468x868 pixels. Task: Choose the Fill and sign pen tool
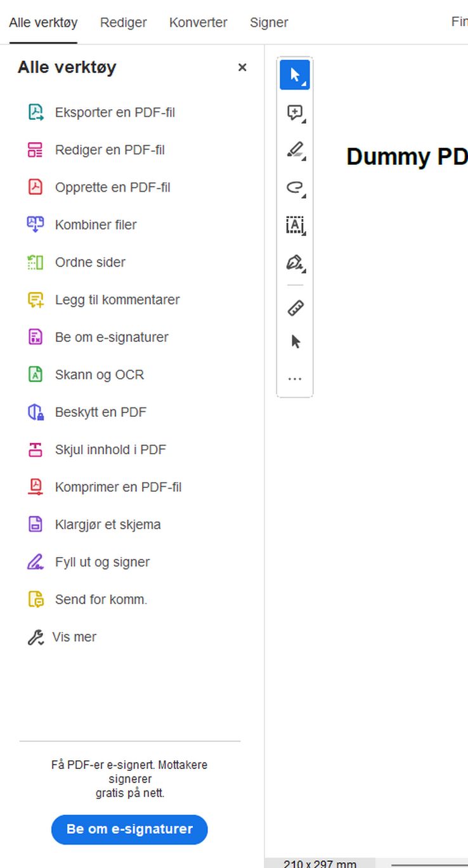point(294,263)
